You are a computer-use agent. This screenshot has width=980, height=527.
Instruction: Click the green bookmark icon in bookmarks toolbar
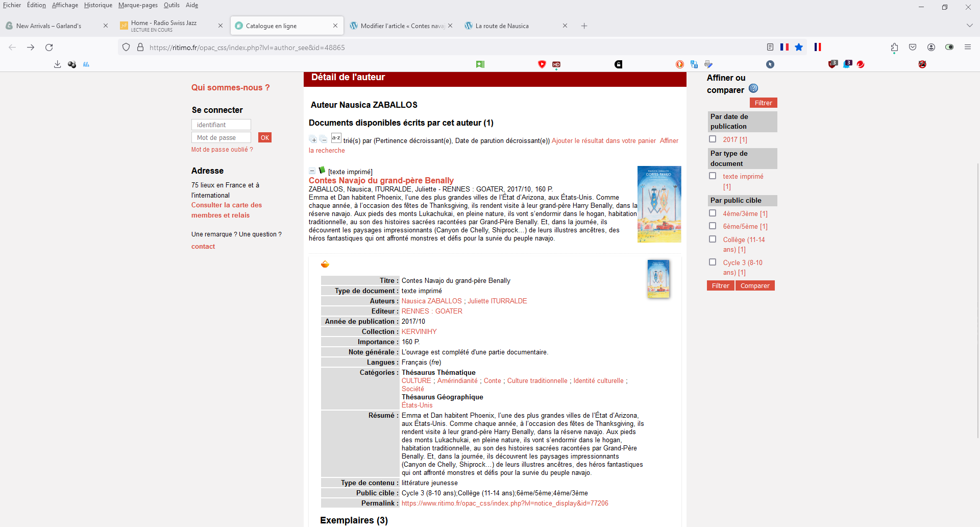tap(480, 64)
